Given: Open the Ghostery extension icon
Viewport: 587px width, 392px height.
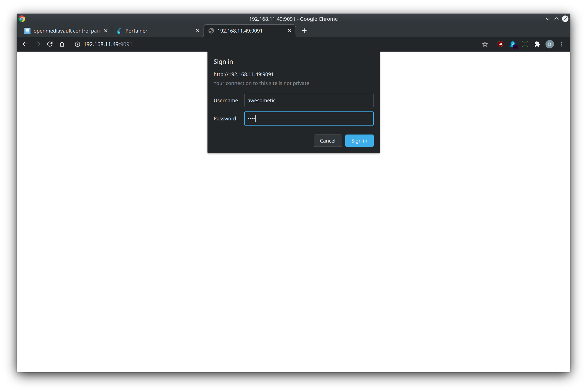Looking at the screenshot, I should (x=512, y=44).
